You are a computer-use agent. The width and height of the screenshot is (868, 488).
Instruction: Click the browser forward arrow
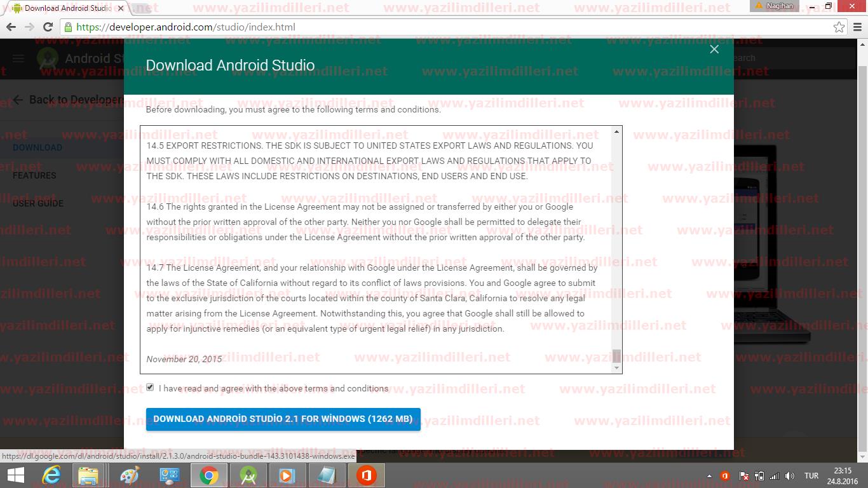(x=29, y=27)
